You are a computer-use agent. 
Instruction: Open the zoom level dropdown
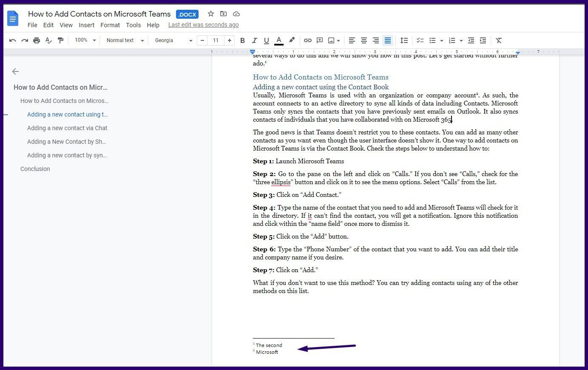click(x=84, y=40)
